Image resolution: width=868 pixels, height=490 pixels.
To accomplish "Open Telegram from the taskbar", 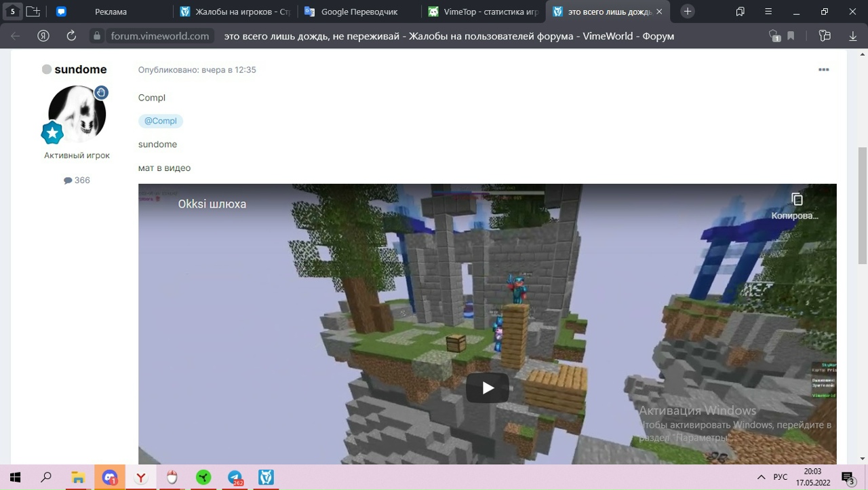I will point(235,478).
